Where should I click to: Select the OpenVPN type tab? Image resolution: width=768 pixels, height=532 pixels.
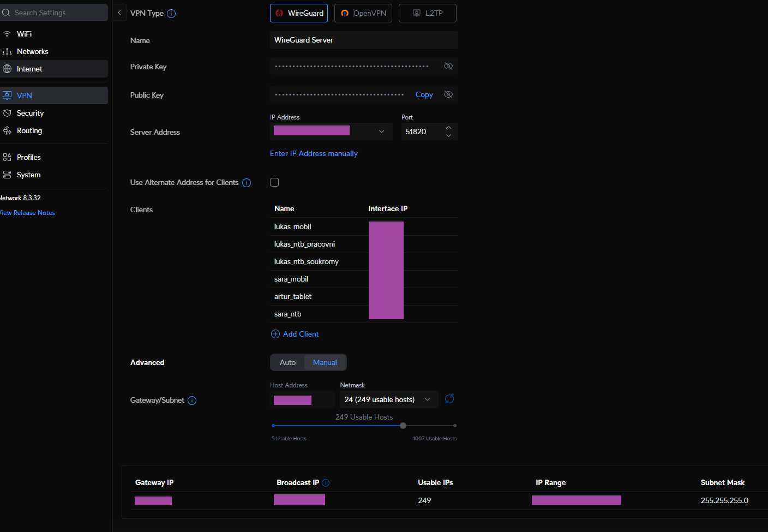click(x=363, y=13)
